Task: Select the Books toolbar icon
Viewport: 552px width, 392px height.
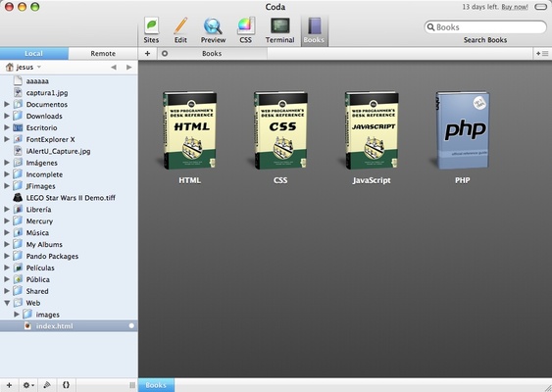Action: pyautogui.click(x=314, y=30)
